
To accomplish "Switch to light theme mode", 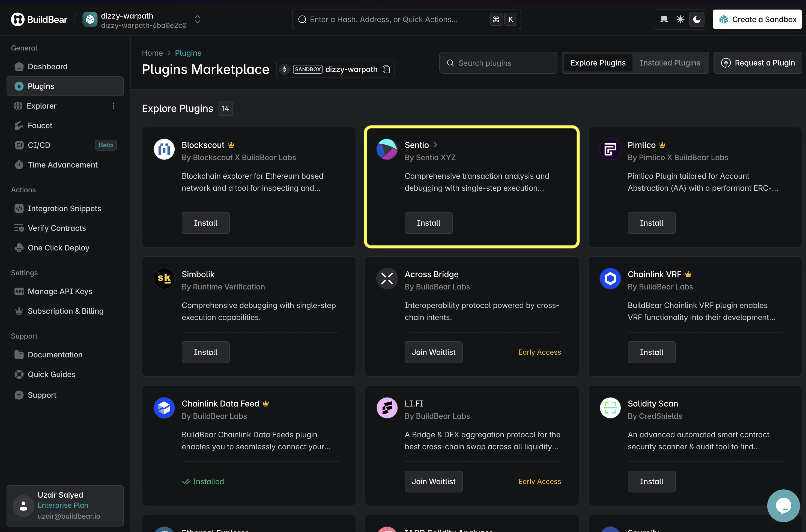I will click(x=680, y=19).
